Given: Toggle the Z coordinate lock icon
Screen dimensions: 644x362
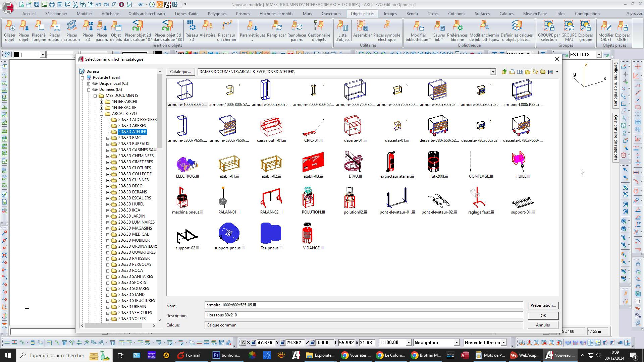Looking at the screenshot, I should [312, 343].
